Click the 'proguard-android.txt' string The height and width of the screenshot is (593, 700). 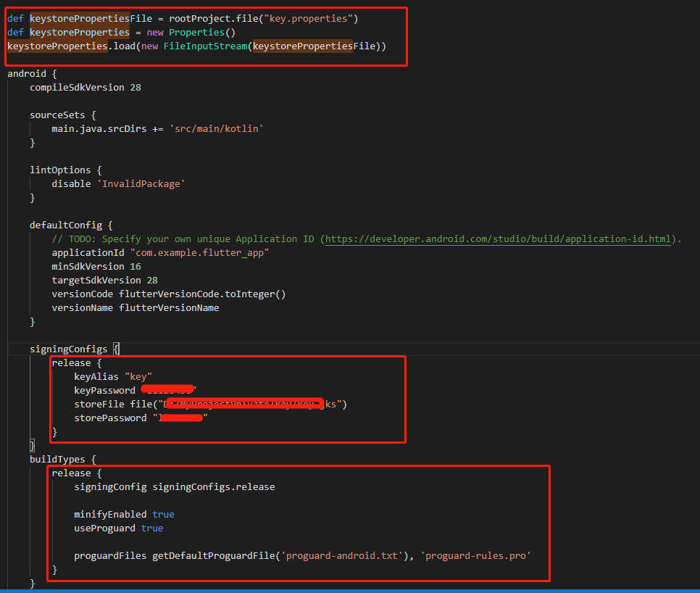click(x=342, y=556)
